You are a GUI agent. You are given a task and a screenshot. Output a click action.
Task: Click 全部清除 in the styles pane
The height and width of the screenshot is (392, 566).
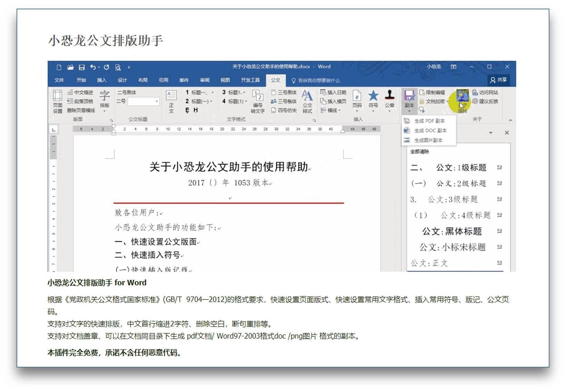pyautogui.click(x=419, y=152)
